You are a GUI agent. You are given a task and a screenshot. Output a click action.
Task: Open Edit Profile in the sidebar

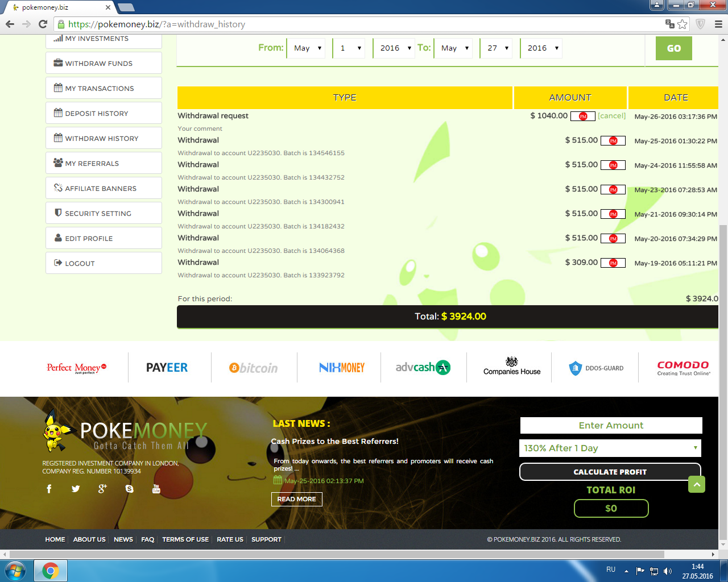click(104, 238)
